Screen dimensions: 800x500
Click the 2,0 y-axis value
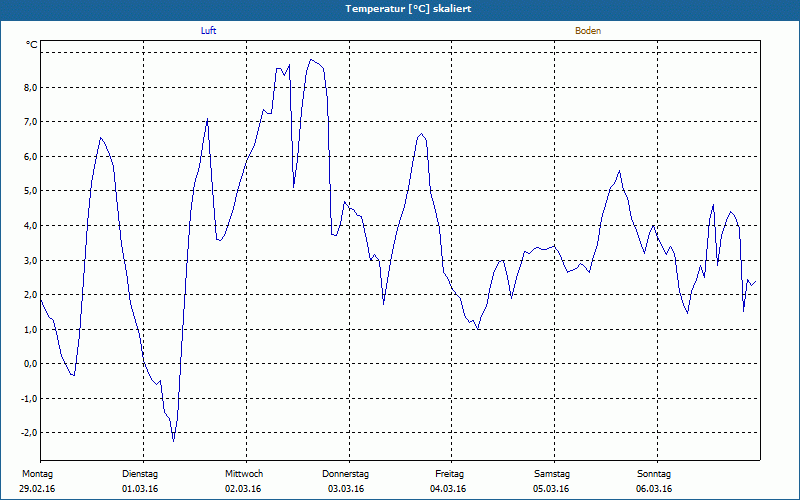(31, 294)
